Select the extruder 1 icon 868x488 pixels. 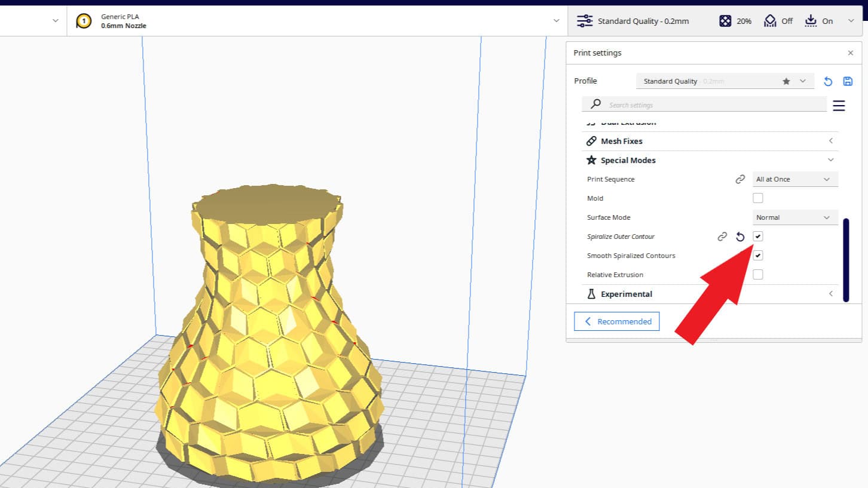[84, 21]
